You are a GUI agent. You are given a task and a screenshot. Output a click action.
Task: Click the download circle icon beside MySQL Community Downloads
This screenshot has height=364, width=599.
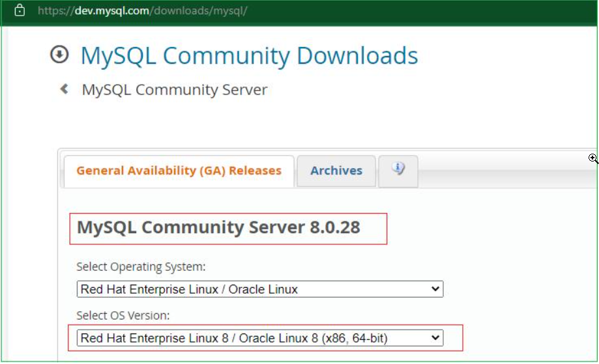pos(59,54)
